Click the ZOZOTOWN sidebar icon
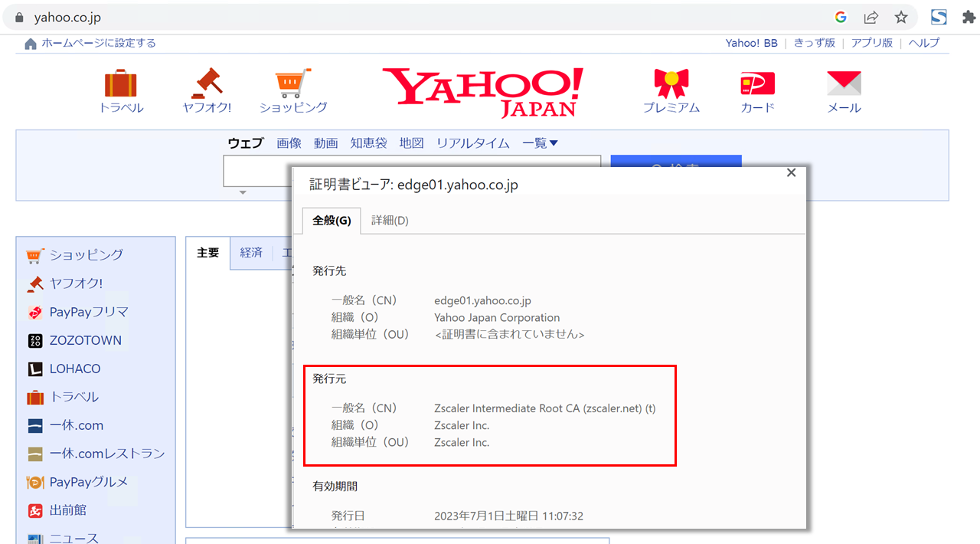The image size is (980, 544). tap(35, 340)
